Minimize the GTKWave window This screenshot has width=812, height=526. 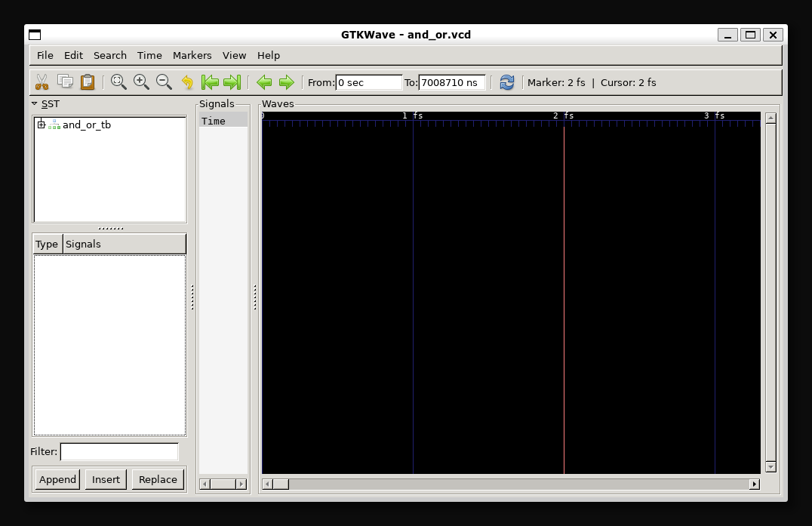[727, 35]
